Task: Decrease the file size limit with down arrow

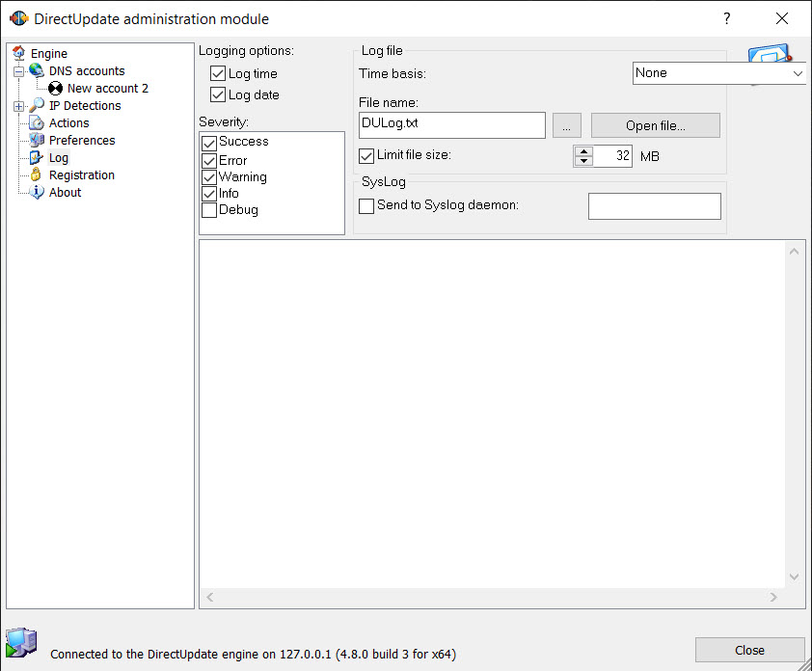Action: 583,160
